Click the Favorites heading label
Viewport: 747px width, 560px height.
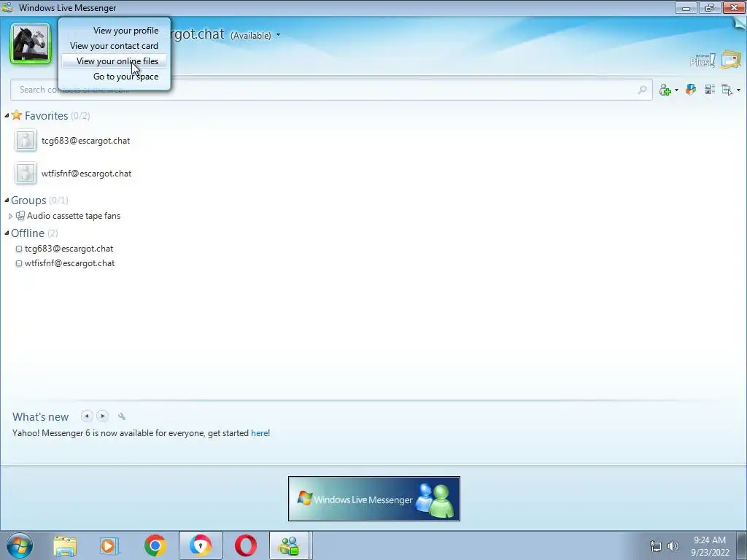pyautogui.click(x=46, y=116)
